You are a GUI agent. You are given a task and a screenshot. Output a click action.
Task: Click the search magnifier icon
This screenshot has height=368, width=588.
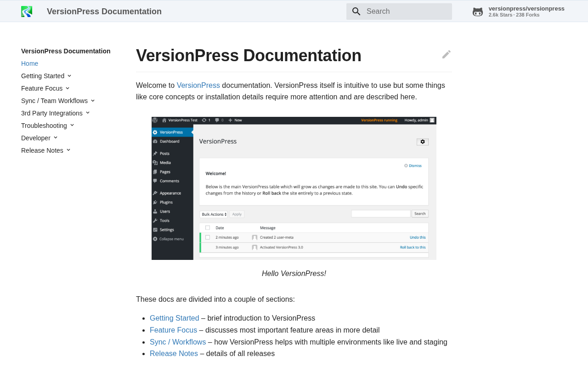tap(356, 11)
